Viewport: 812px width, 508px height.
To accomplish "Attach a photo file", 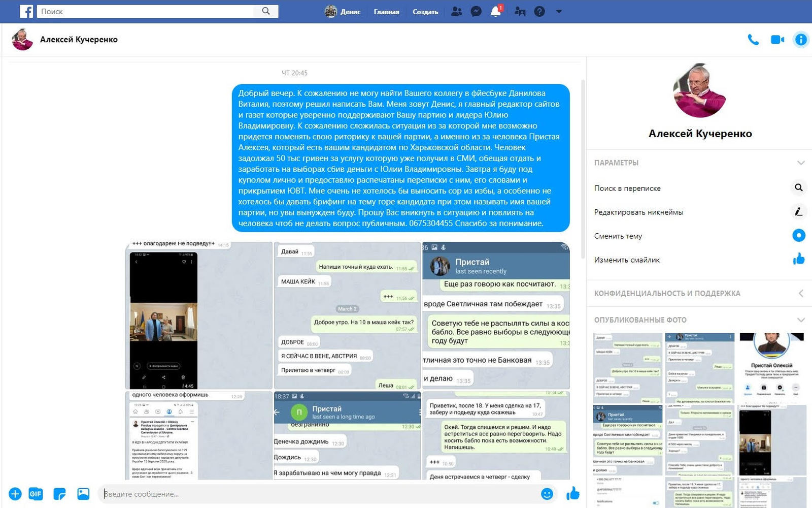I will pos(83,494).
